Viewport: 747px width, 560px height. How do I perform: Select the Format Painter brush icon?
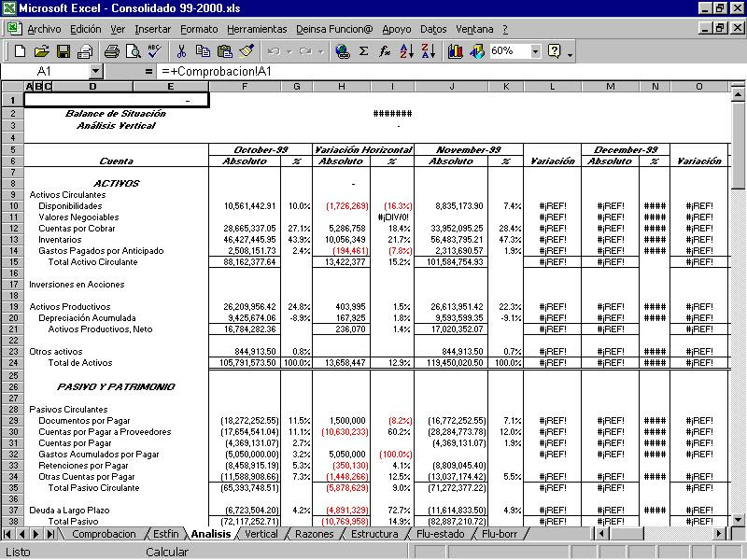[247, 51]
